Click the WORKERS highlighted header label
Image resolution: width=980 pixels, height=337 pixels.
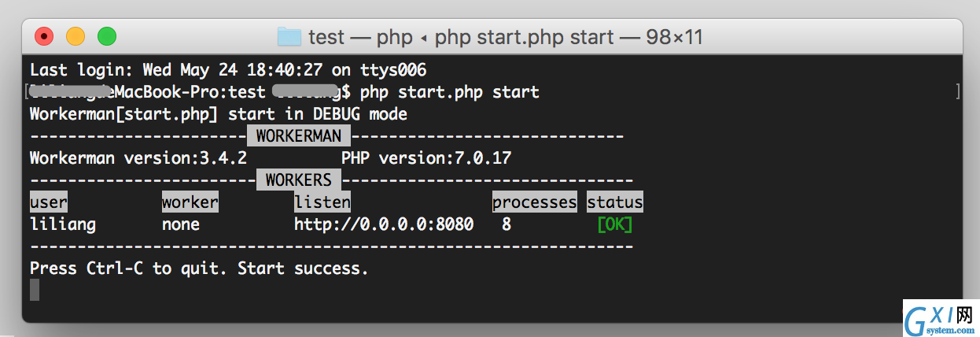tap(299, 180)
